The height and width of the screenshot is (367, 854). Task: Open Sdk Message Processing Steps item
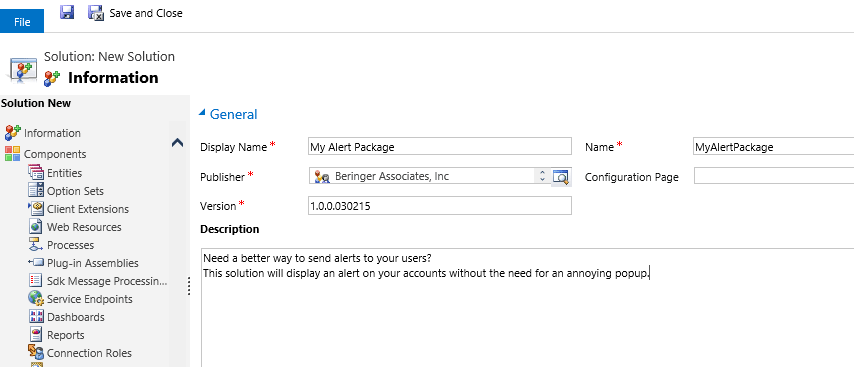coord(107,281)
